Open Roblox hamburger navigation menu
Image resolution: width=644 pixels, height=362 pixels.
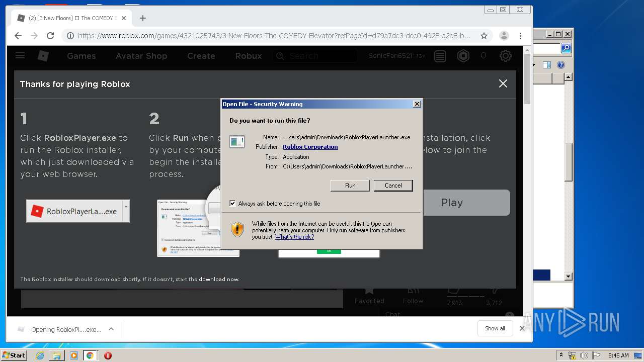click(20, 56)
